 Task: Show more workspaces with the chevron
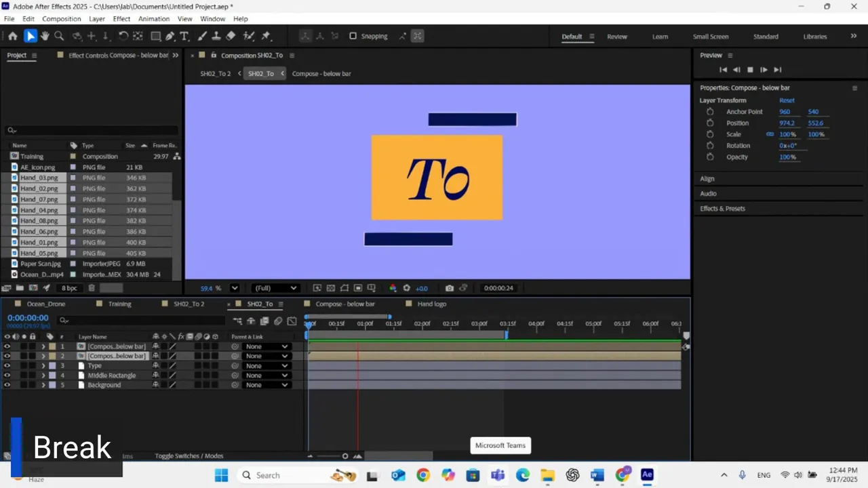pyautogui.click(x=853, y=36)
